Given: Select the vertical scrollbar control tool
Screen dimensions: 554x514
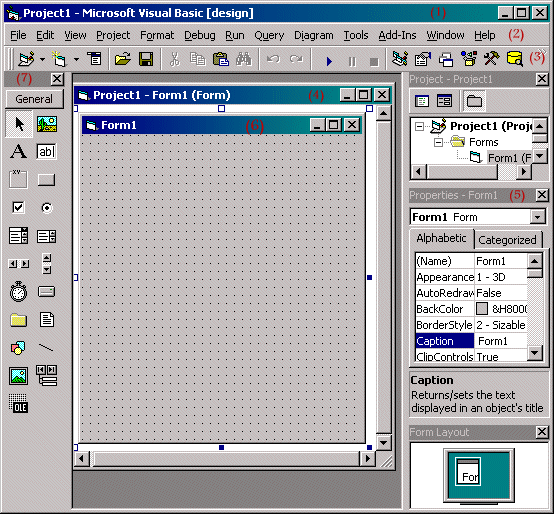Looking at the screenshot, I should tap(47, 264).
